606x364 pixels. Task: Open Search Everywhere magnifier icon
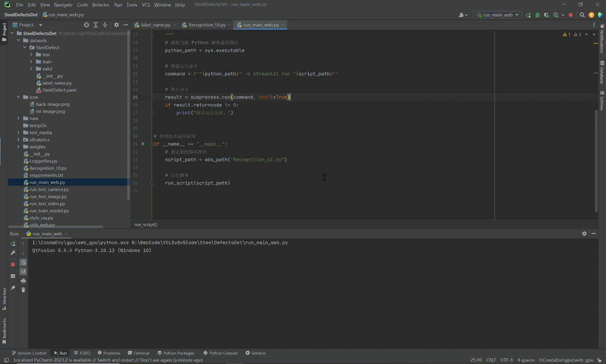[x=582, y=15]
